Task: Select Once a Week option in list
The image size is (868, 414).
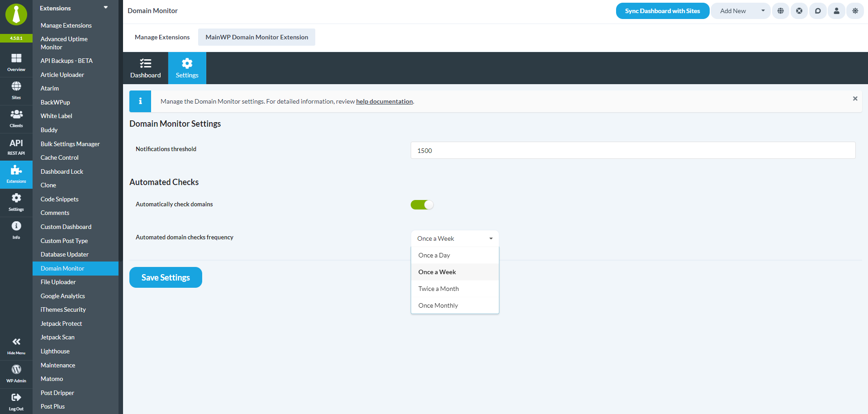Action: point(455,272)
